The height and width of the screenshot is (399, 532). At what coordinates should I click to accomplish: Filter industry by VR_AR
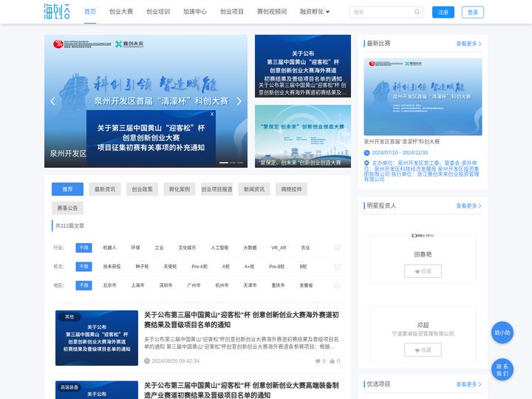[279, 248]
